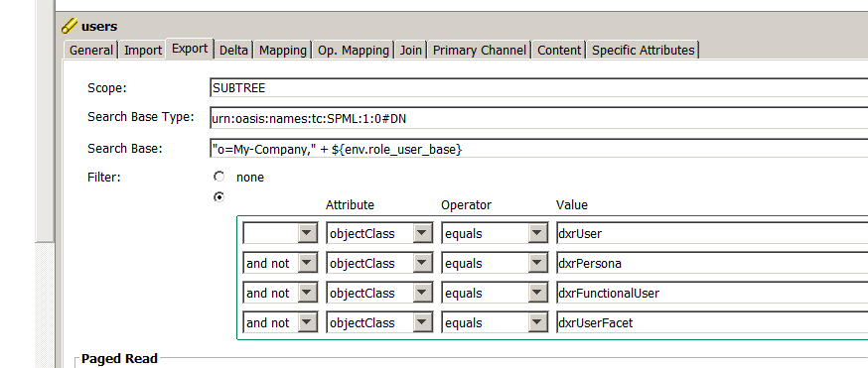Click the users channel icon
The height and width of the screenshot is (368, 868).
pyautogui.click(x=70, y=26)
